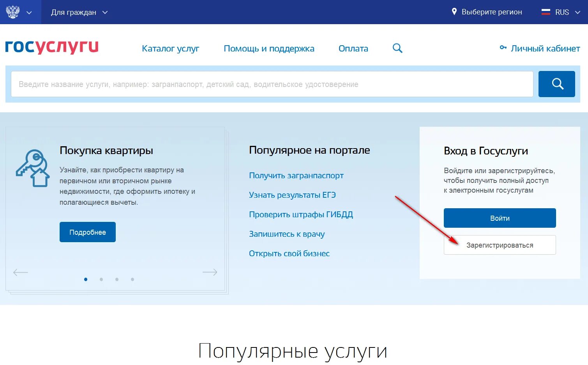
Task: Click the key-and-house apartment icon
Action: pos(33,168)
